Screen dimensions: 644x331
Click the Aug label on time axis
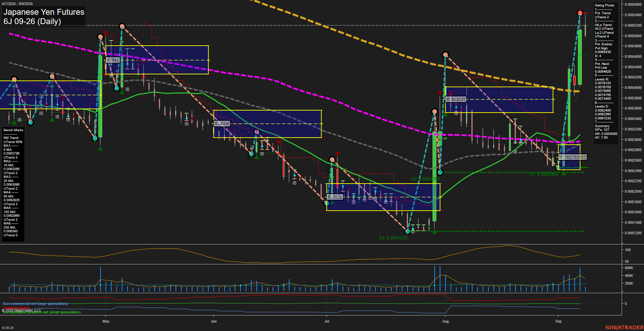coord(445,322)
